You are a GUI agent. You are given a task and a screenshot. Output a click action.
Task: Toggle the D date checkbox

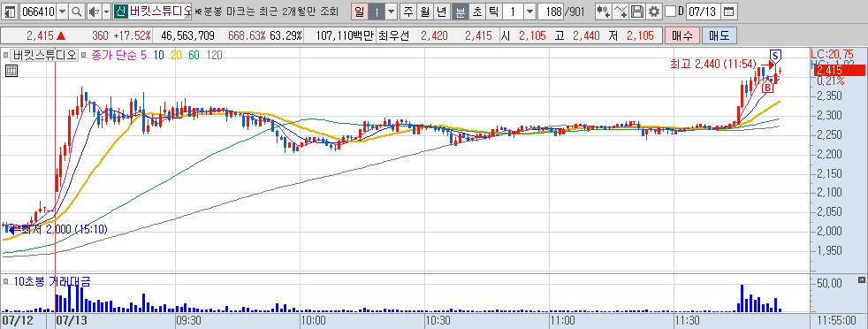(x=670, y=11)
